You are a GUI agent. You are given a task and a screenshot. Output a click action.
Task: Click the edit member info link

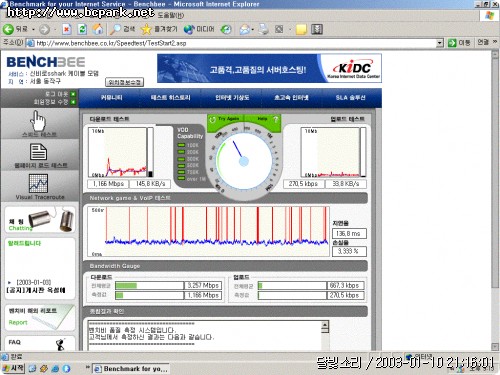55,102
